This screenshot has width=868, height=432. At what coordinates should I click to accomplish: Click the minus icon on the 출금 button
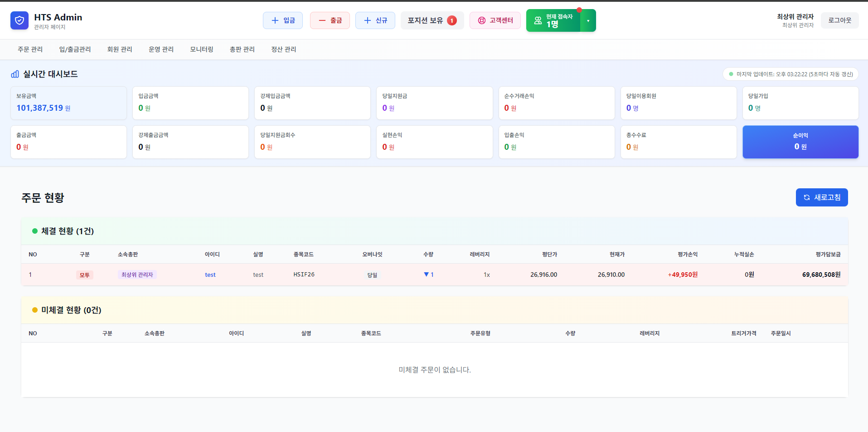pos(322,20)
